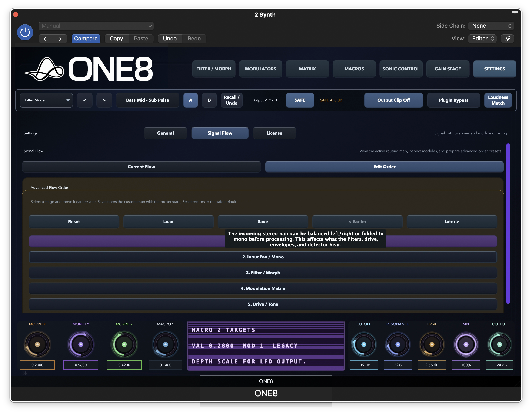Select stage '4. Modulation Matrix'
Viewport: 532px width, 414px height.
click(263, 288)
